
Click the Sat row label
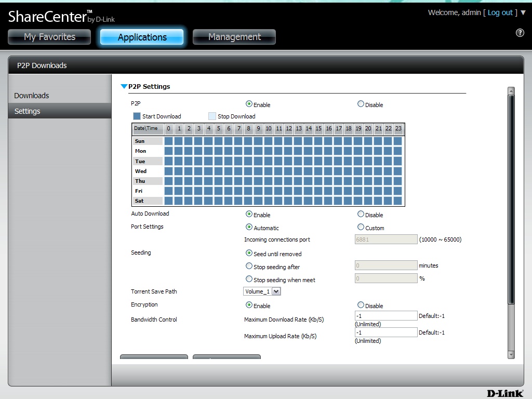[147, 201]
